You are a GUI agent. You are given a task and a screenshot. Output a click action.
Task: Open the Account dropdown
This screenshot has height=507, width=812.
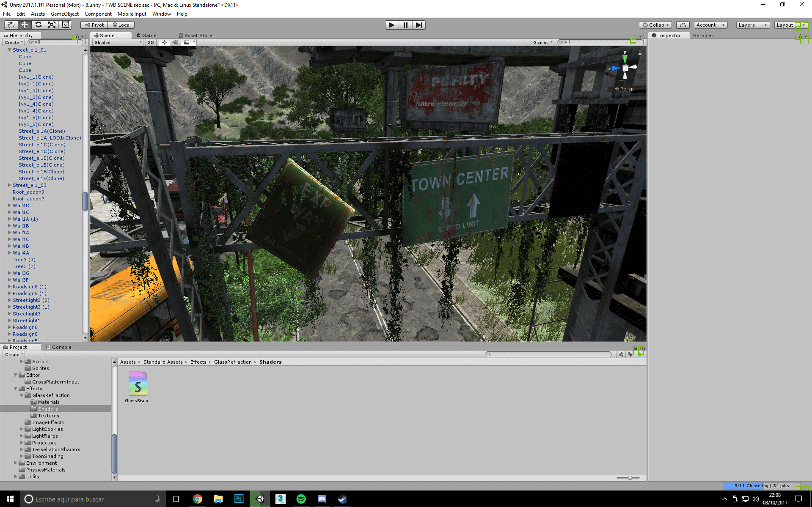(710, 25)
